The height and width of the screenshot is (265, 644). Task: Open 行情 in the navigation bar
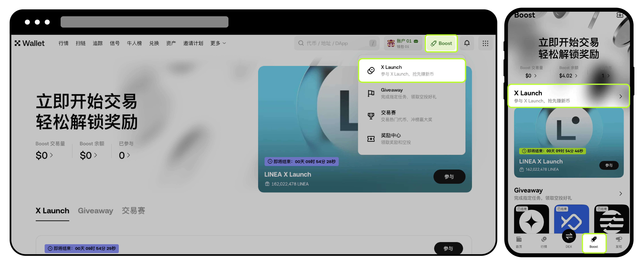pos(64,43)
